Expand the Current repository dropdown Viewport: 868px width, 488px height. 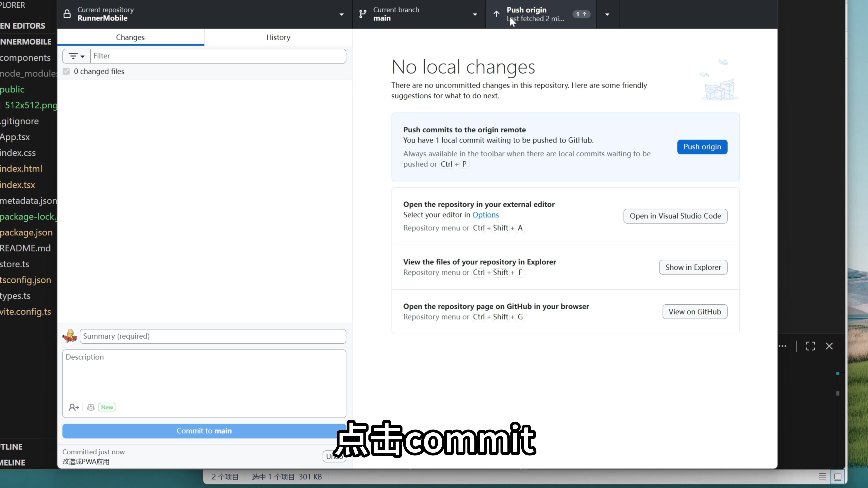tap(341, 14)
